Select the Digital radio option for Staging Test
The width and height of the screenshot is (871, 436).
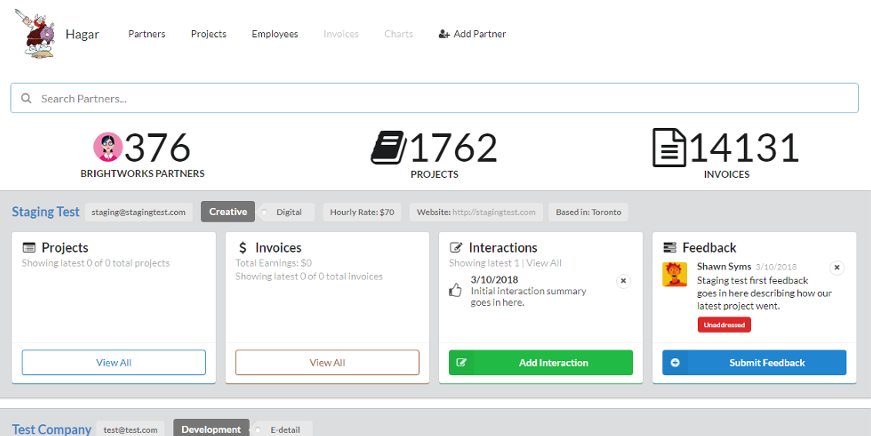(x=265, y=212)
